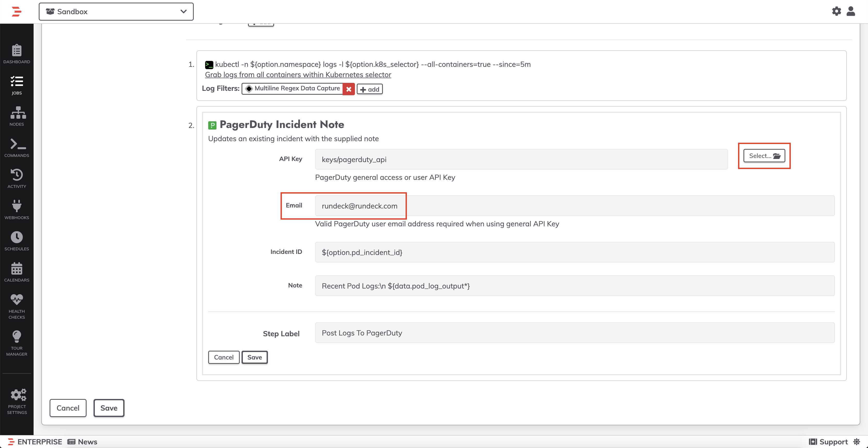The height and width of the screenshot is (448, 868).
Task: Open Commands section in sidebar
Action: [17, 148]
